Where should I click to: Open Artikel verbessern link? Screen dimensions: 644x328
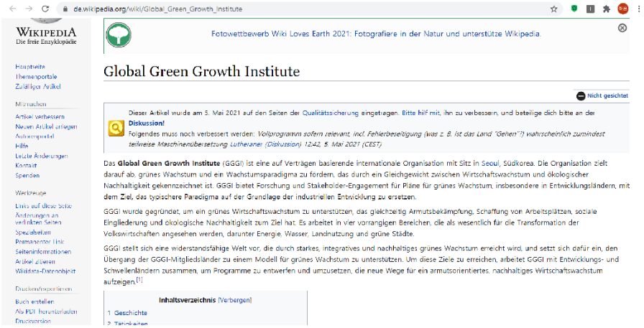pyautogui.click(x=40, y=117)
